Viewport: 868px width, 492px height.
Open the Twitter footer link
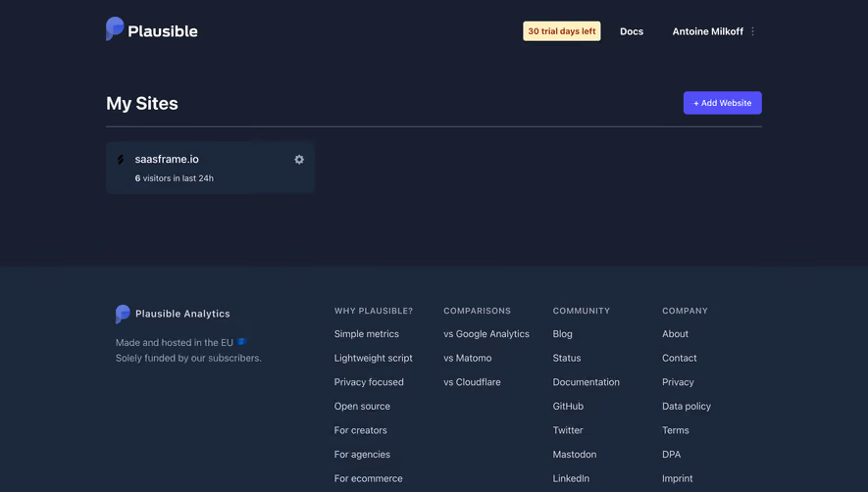tap(568, 430)
